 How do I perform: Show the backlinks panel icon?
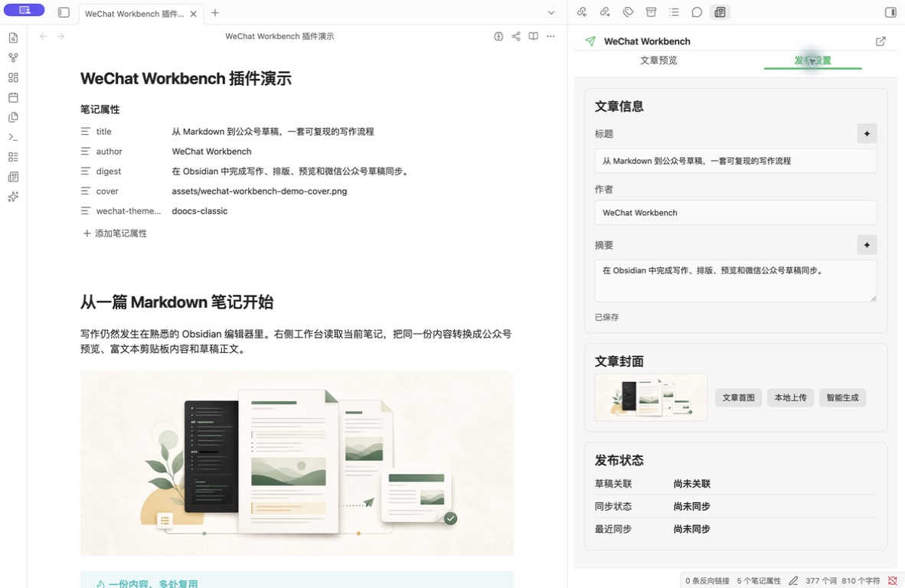pos(582,12)
